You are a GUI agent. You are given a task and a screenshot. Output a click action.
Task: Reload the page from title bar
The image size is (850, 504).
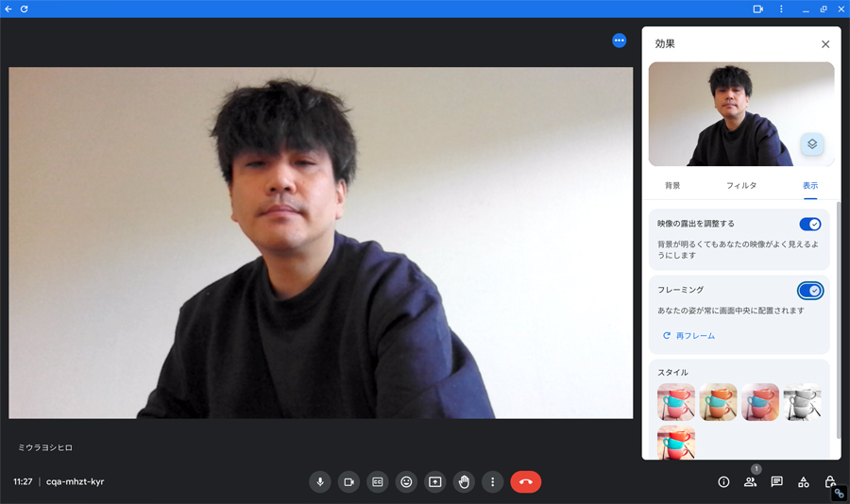click(x=24, y=9)
